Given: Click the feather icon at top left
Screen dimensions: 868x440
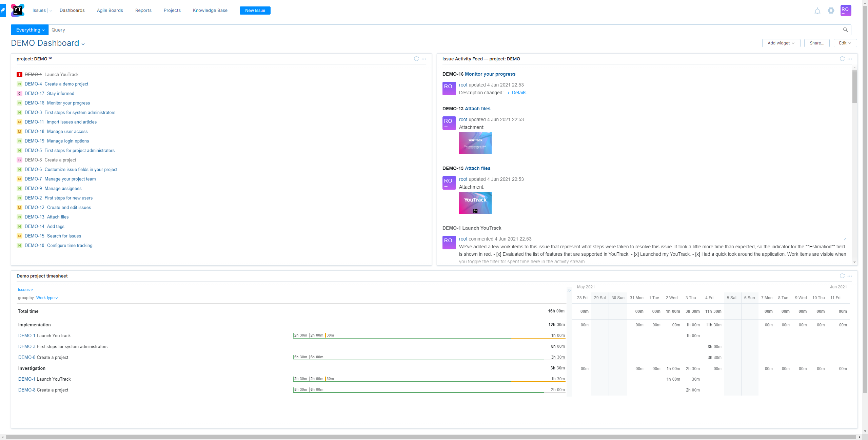Looking at the screenshot, I should (x=3, y=10).
